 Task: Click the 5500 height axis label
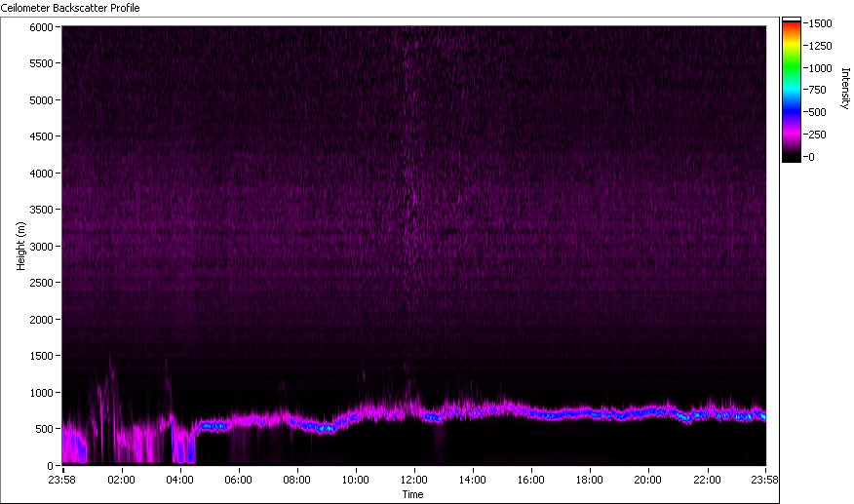pyautogui.click(x=41, y=63)
